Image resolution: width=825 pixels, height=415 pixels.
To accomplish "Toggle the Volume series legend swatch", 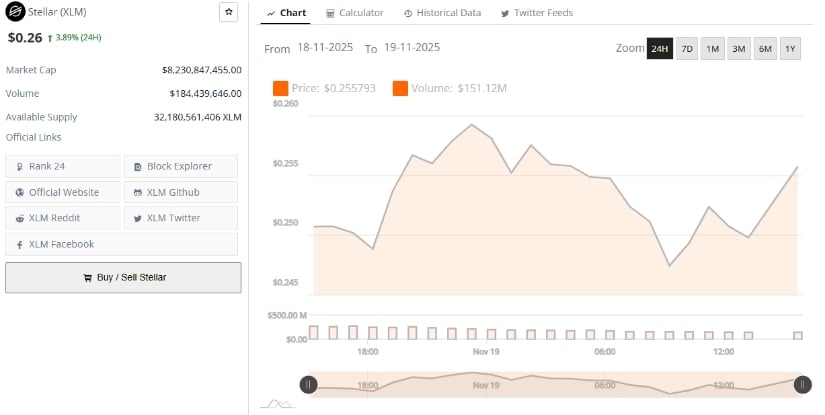I will [x=400, y=89].
